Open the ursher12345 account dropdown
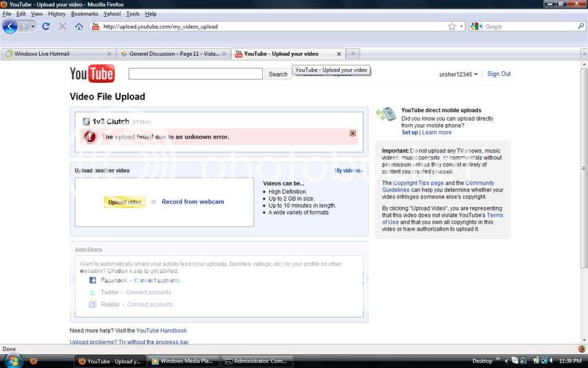 tap(459, 74)
